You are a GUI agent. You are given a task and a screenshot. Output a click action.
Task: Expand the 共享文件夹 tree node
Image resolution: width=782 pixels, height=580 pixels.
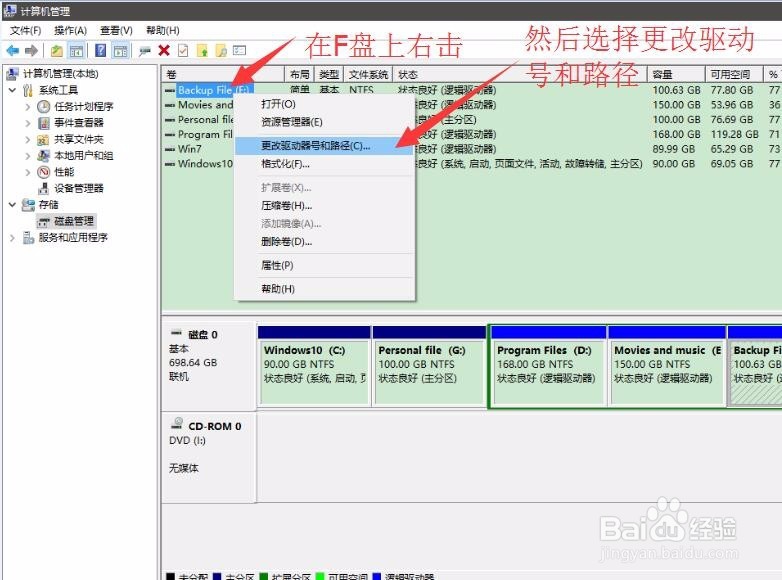tap(28, 139)
